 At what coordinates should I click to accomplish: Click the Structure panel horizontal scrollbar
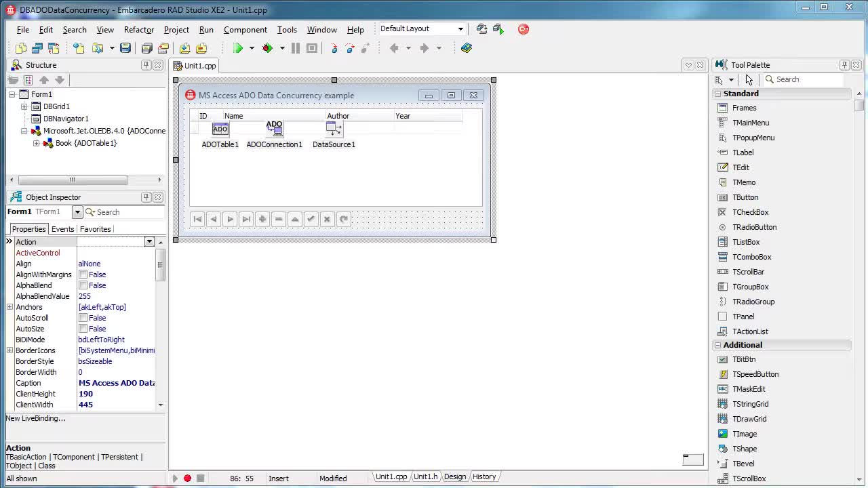[x=72, y=180]
